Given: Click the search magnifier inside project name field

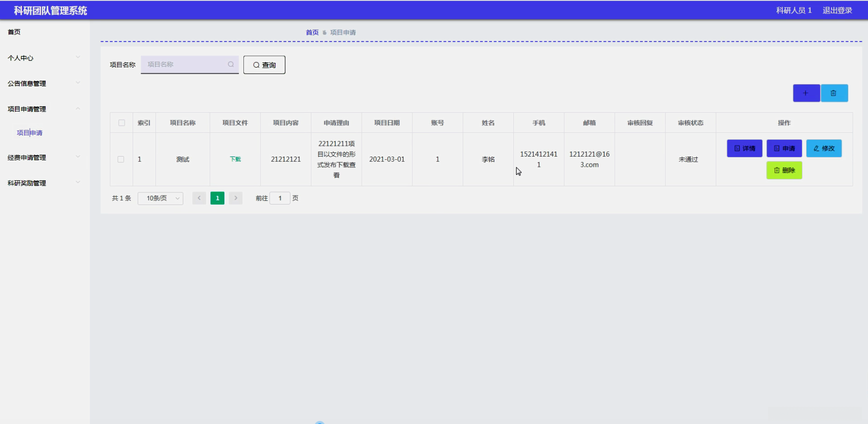Looking at the screenshot, I should click(231, 64).
